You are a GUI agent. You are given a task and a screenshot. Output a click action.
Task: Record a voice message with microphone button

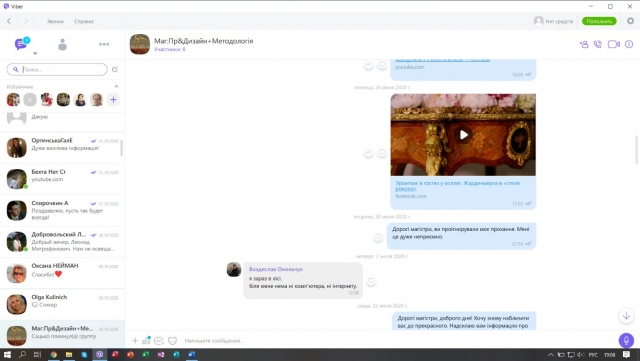pos(626,341)
